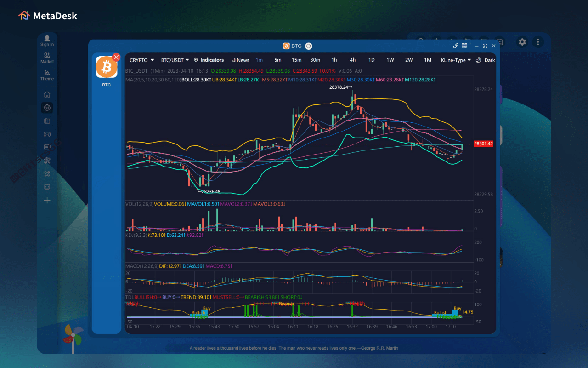Open the Indicators panel
This screenshot has height=368, width=588.
point(209,60)
